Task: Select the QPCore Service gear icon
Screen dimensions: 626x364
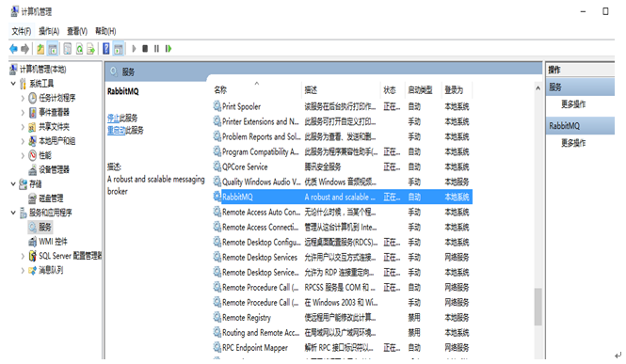Action: click(x=217, y=166)
